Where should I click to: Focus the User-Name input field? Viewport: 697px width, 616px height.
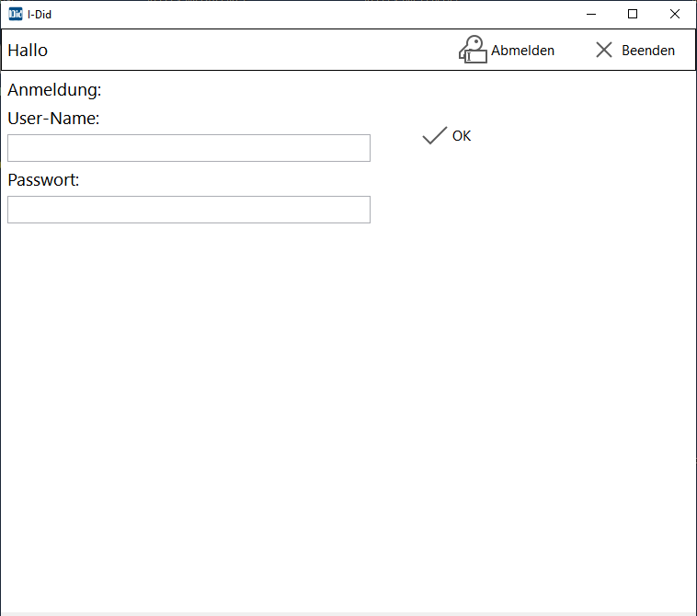pyautogui.click(x=189, y=148)
